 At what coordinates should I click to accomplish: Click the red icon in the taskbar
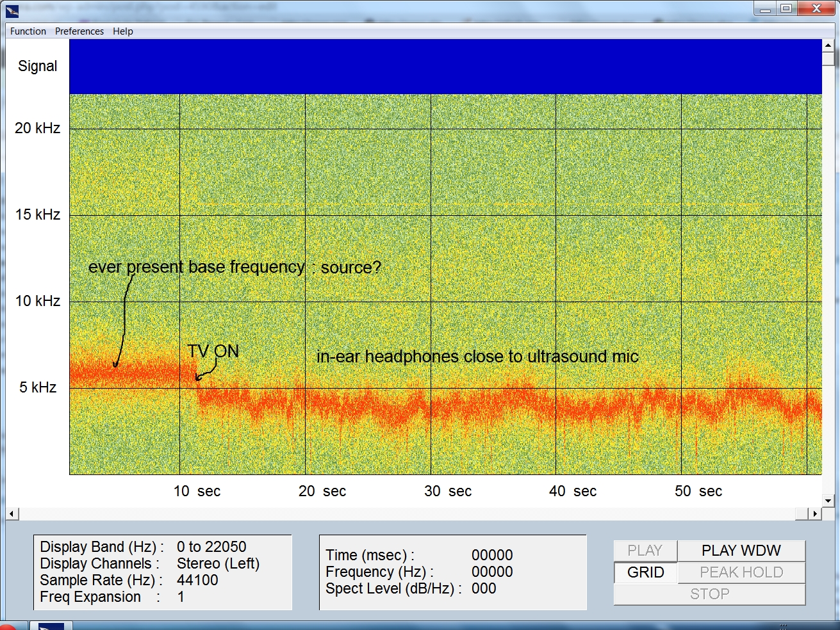(x=9, y=626)
